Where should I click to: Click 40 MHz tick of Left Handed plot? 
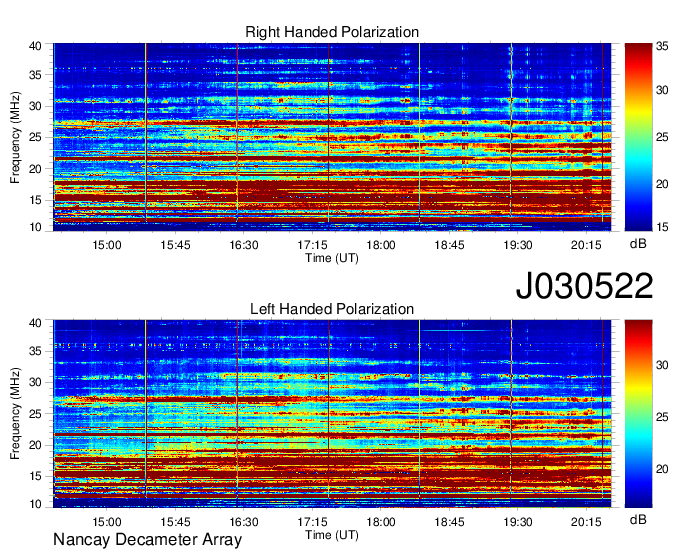(x=36, y=323)
